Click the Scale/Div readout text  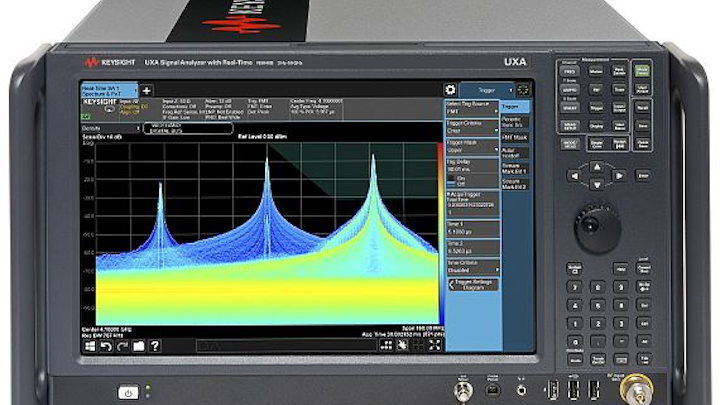coord(101,137)
